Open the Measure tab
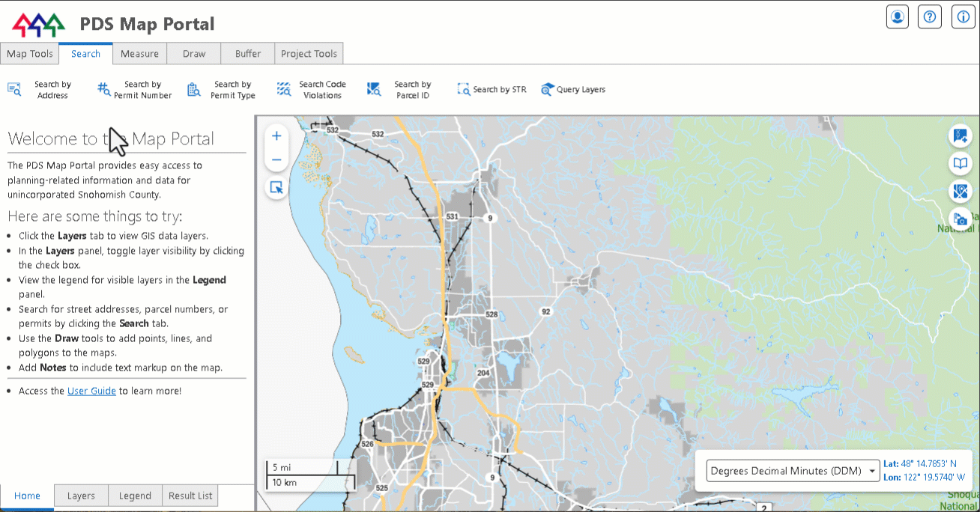The height and width of the screenshot is (512, 980). 139,54
